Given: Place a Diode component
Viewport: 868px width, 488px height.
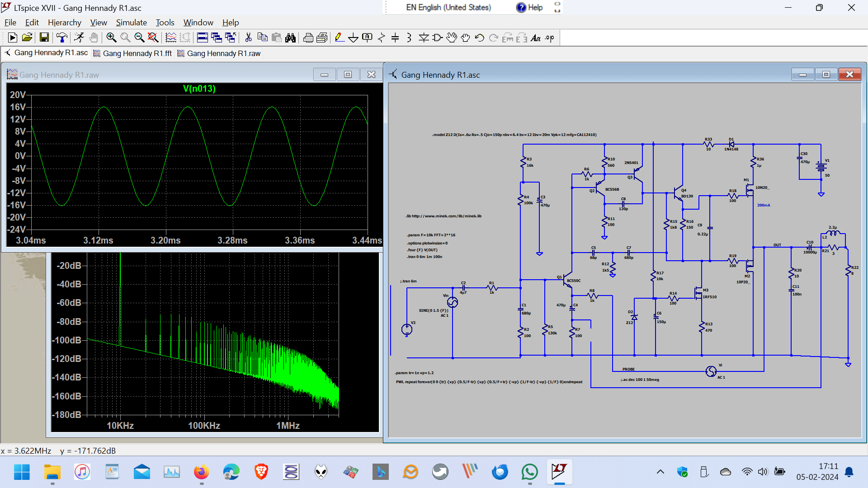Looking at the screenshot, I should (x=424, y=38).
